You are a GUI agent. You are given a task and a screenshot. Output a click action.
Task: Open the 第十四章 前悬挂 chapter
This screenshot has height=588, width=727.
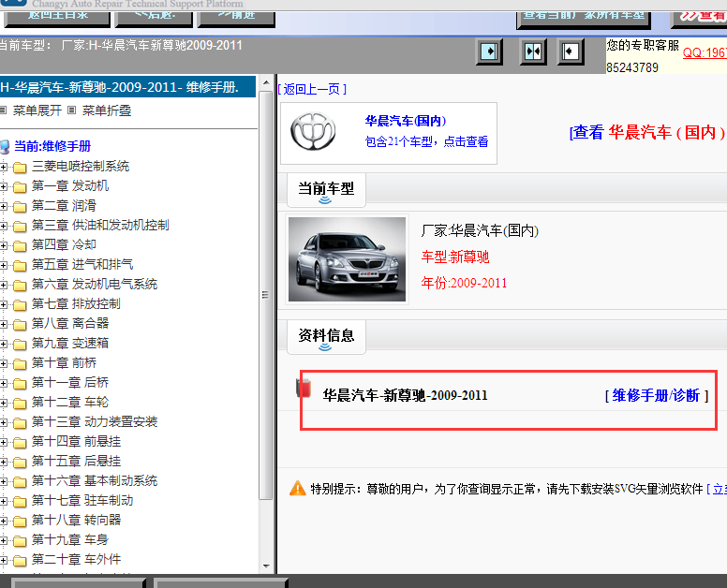coord(76,441)
